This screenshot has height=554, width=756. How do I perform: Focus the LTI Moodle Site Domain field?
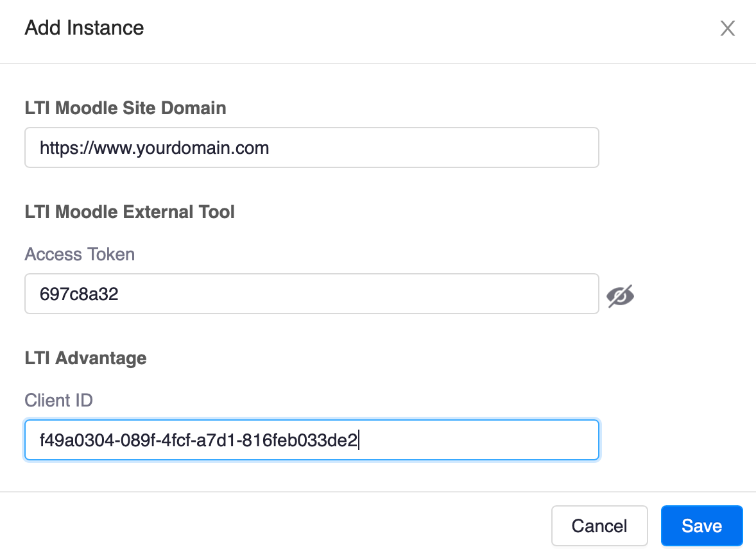311,148
